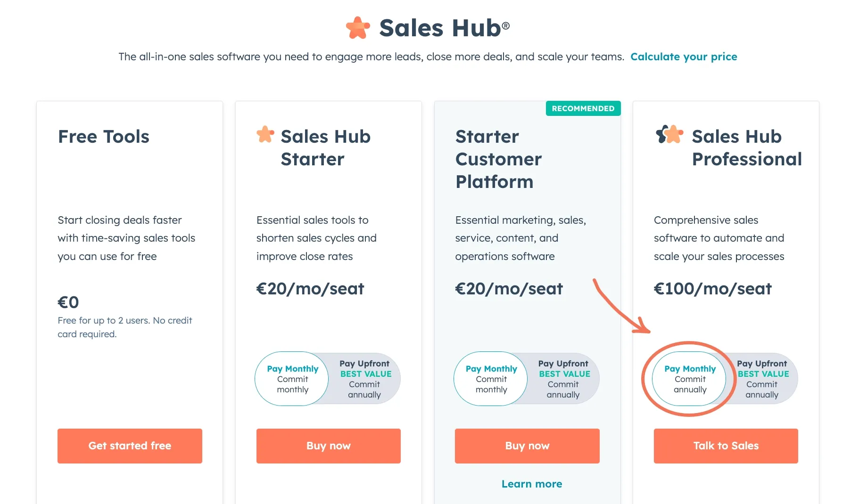The width and height of the screenshot is (859, 504).
Task: Click the Sales Hub Starter star icon
Action: [x=265, y=135]
